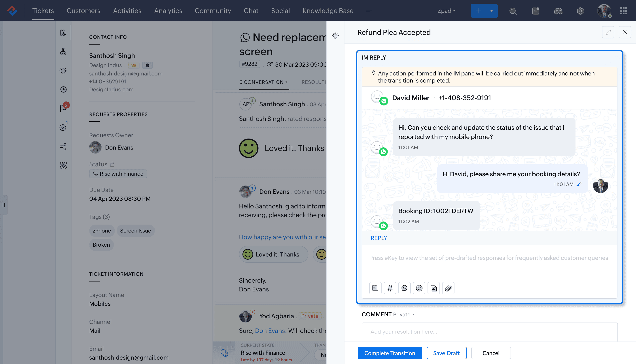Click the paperclip attach file icon

pos(448,288)
